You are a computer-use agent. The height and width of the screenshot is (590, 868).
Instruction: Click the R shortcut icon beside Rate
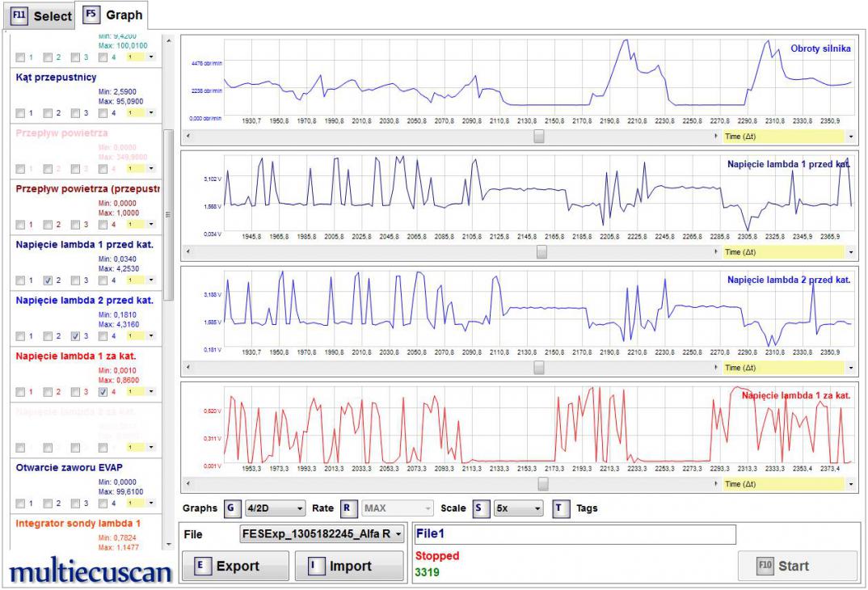(348, 508)
